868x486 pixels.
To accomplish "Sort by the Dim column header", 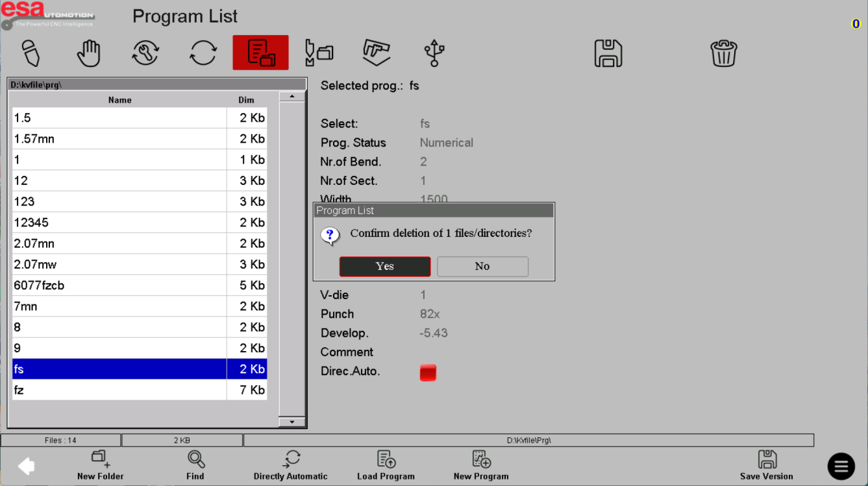I will pos(247,100).
